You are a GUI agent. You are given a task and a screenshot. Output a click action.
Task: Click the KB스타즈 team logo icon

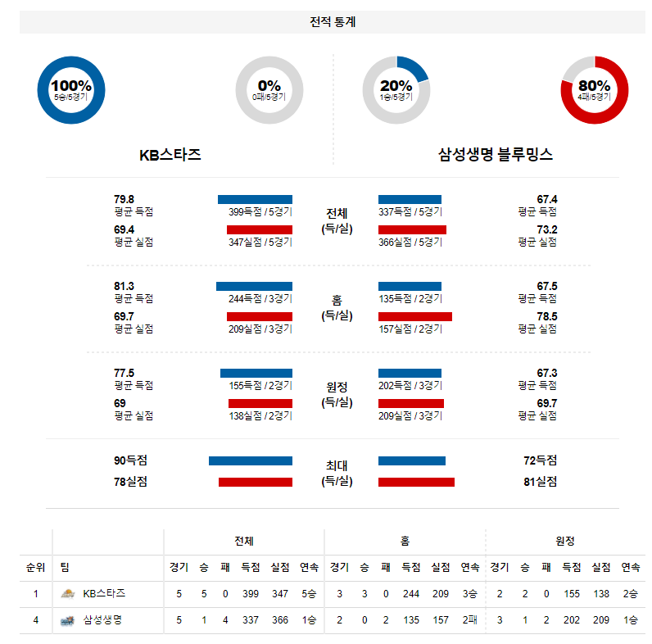68,594
